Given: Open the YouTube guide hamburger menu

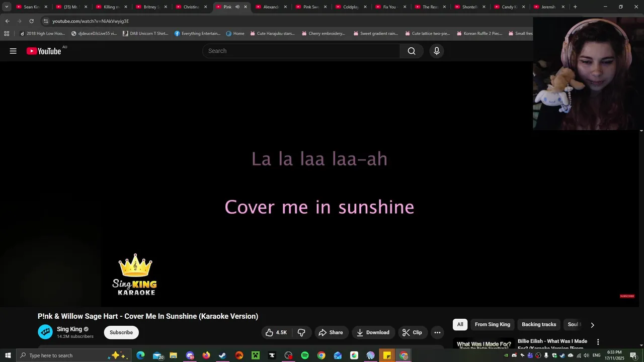Looking at the screenshot, I should tap(13, 51).
